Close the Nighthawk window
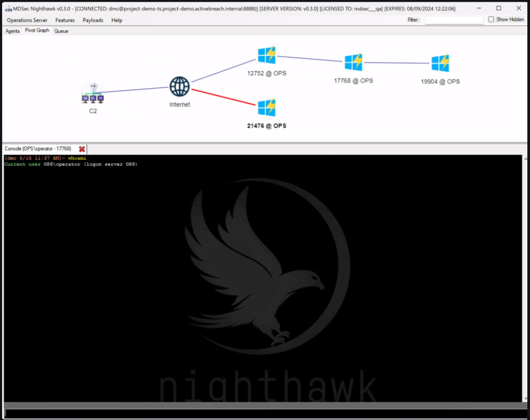The height and width of the screenshot is (420, 530). (519, 8)
